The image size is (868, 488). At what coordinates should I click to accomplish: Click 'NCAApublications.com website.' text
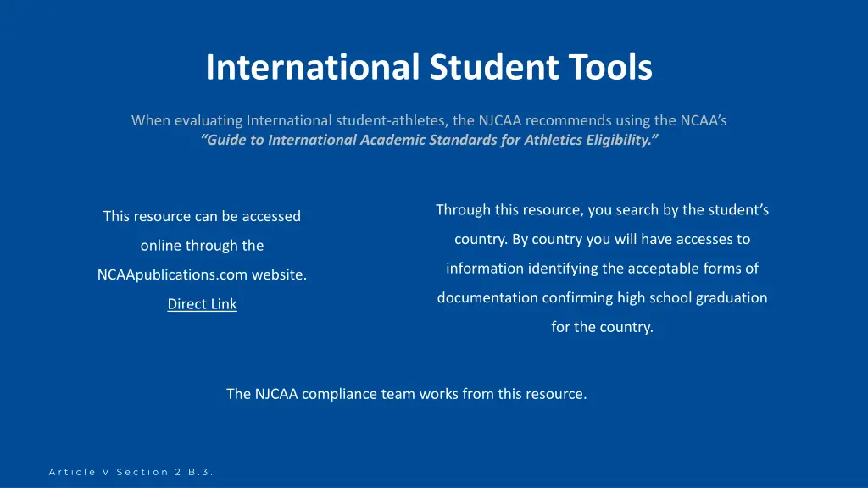point(202,274)
